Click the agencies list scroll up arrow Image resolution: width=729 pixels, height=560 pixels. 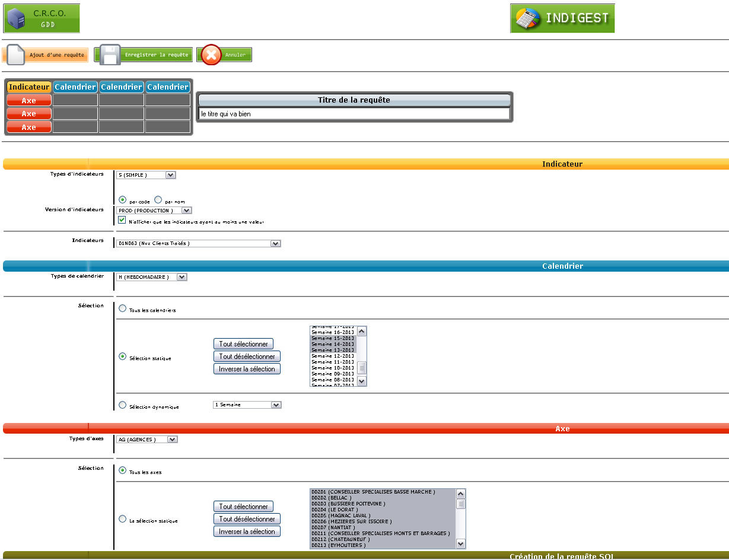click(461, 494)
